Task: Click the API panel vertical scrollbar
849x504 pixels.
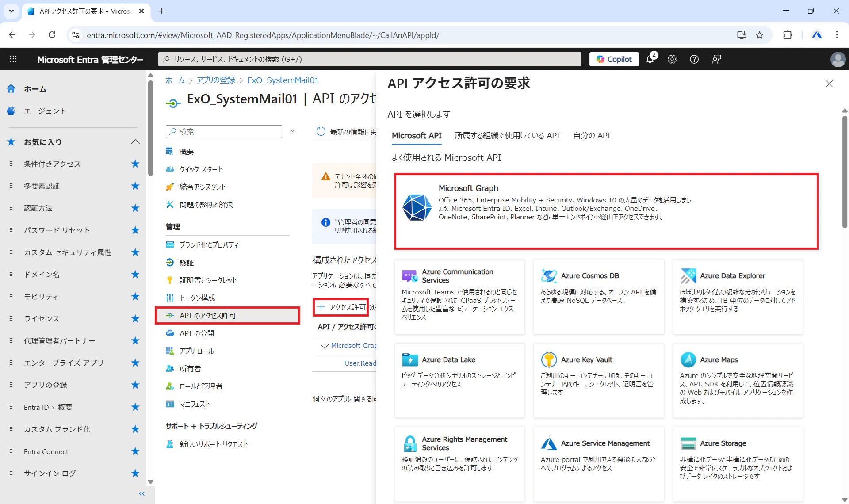Action: [844, 172]
